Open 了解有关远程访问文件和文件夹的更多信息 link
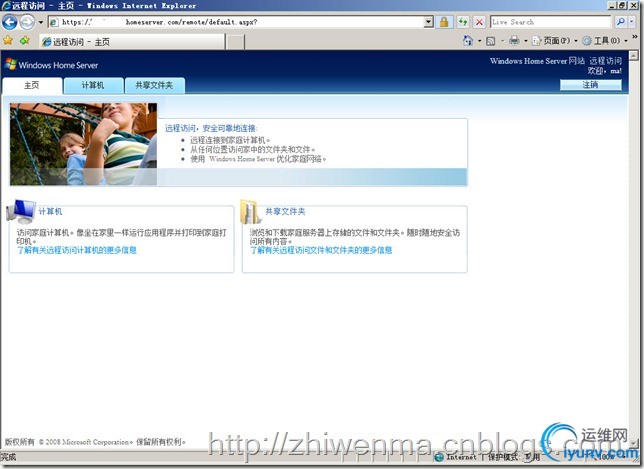This screenshot has width=644, height=469. [x=321, y=250]
